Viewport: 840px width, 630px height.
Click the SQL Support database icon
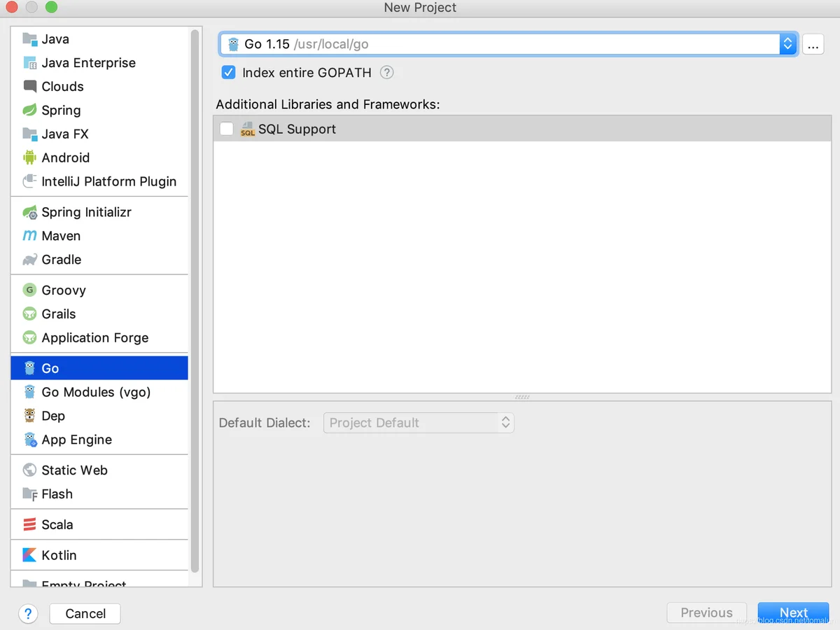point(248,129)
